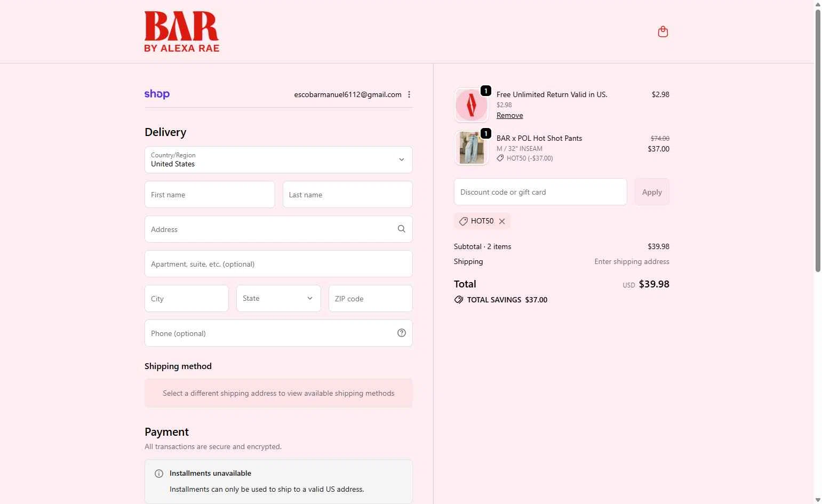Click the M / 32" INSEAM variant text
This screenshot has width=822, height=504.
[x=520, y=149]
